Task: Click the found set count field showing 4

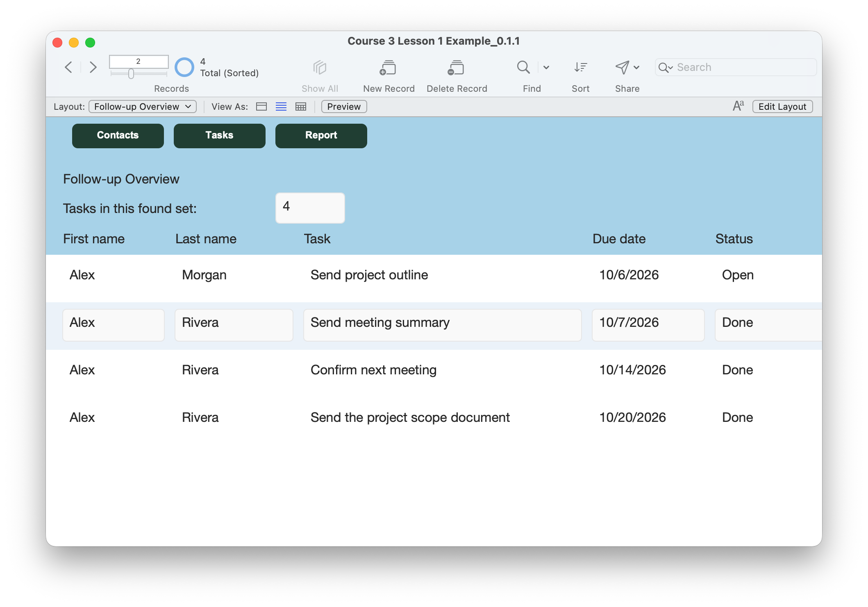Action: coord(310,208)
